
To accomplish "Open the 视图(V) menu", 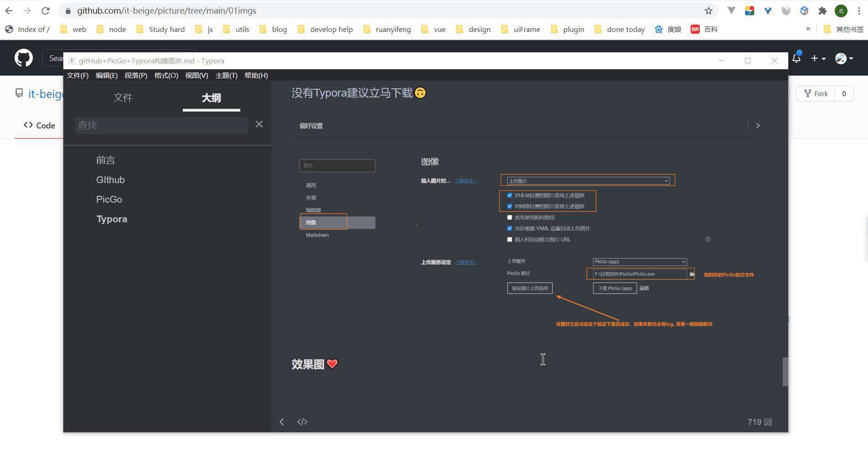I will click(196, 75).
